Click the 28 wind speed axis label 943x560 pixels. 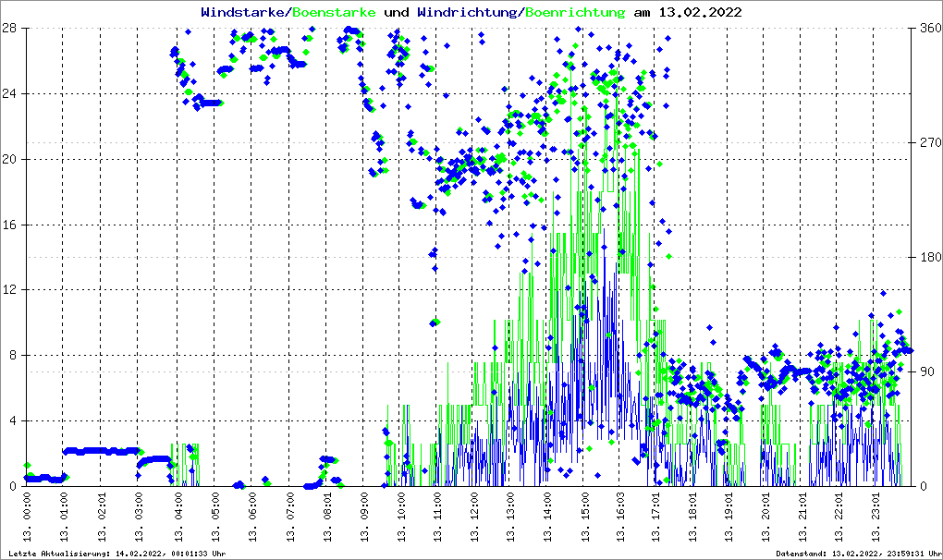[x=11, y=29]
